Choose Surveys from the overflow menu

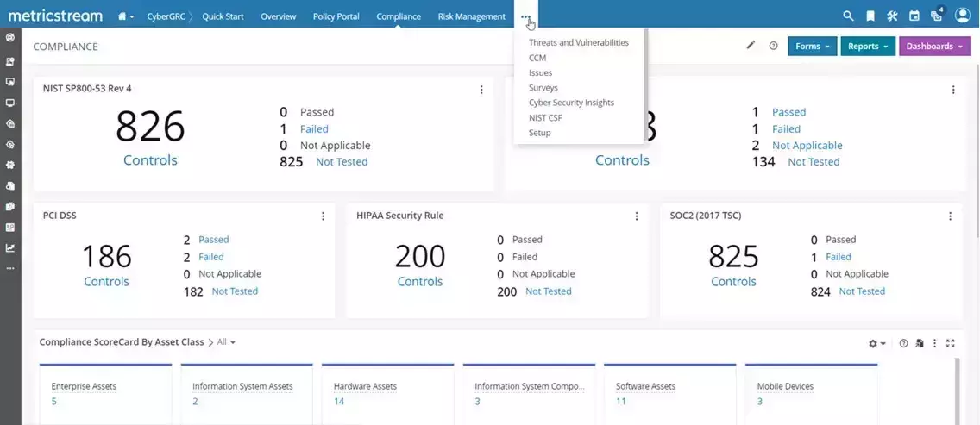[x=543, y=88]
